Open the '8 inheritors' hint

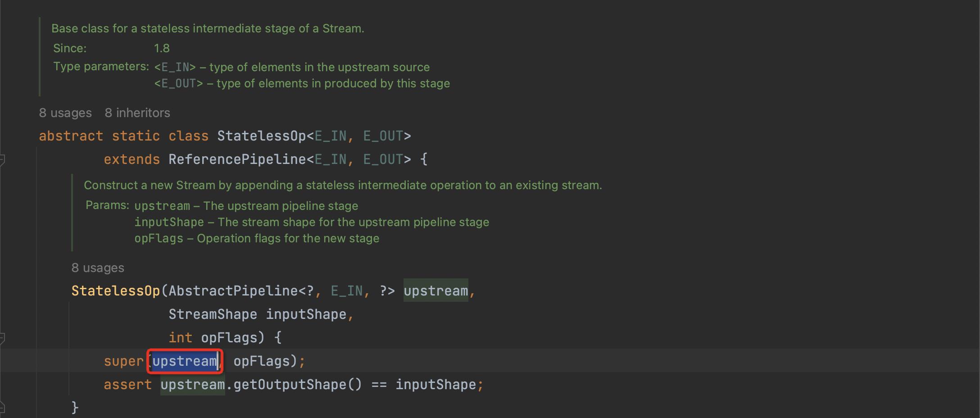(x=137, y=113)
